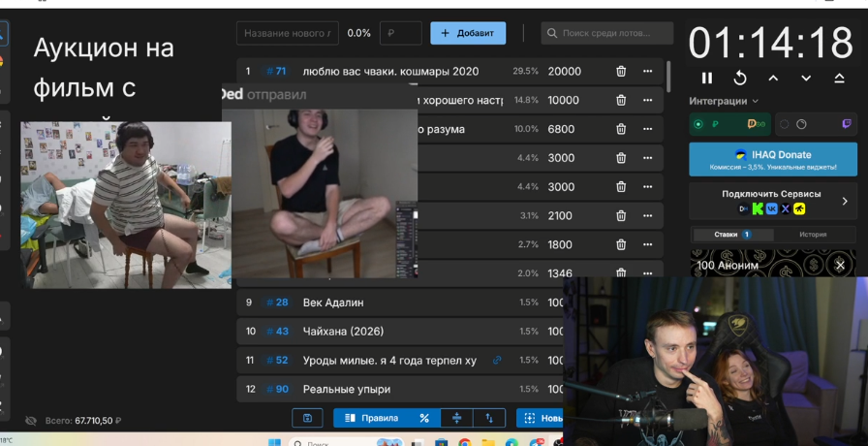Screen dimensions: 868x446
Task: Click lot ID #90
Action: pos(277,389)
